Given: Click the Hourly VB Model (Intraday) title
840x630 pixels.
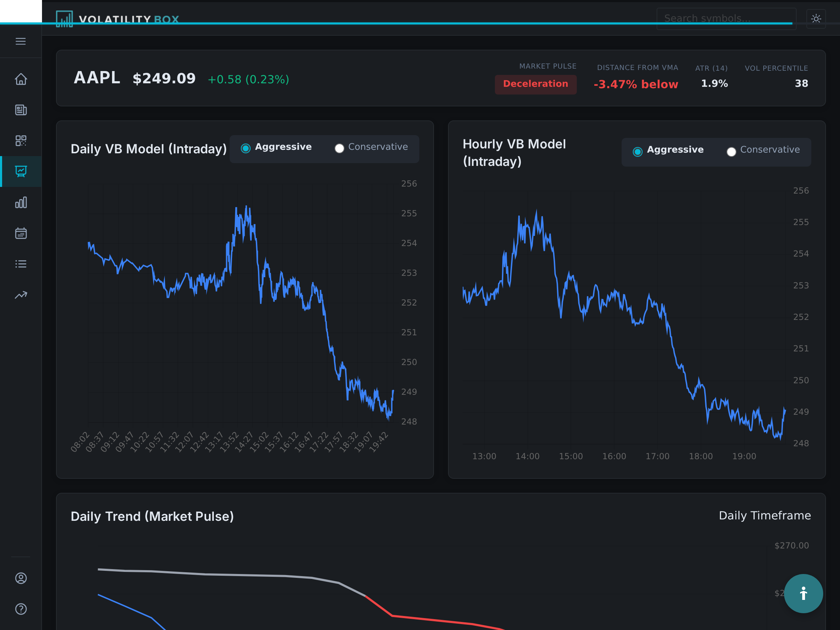Looking at the screenshot, I should click(x=514, y=153).
